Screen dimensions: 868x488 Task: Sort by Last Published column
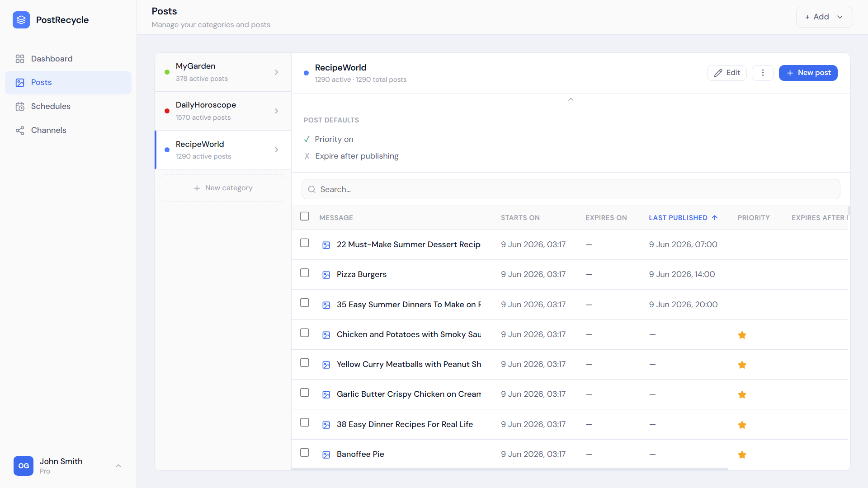click(683, 218)
